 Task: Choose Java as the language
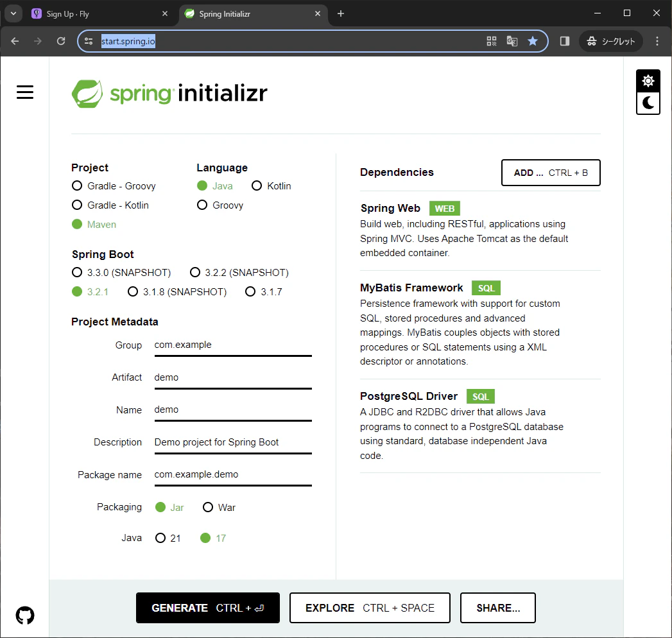click(215, 186)
